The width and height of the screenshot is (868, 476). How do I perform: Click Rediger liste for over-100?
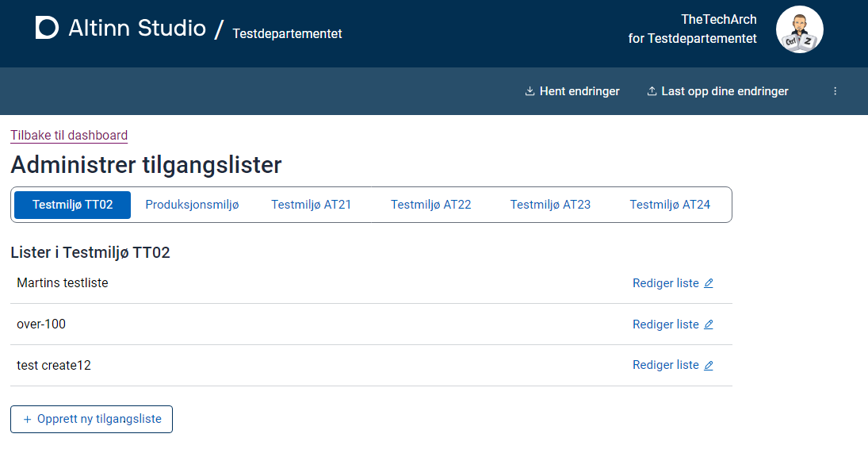click(x=664, y=324)
